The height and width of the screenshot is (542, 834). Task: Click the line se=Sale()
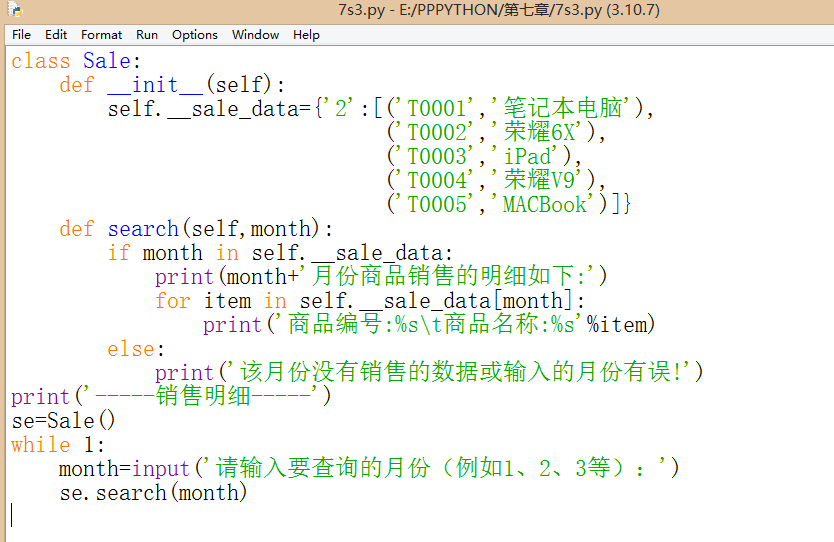click(63, 421)
